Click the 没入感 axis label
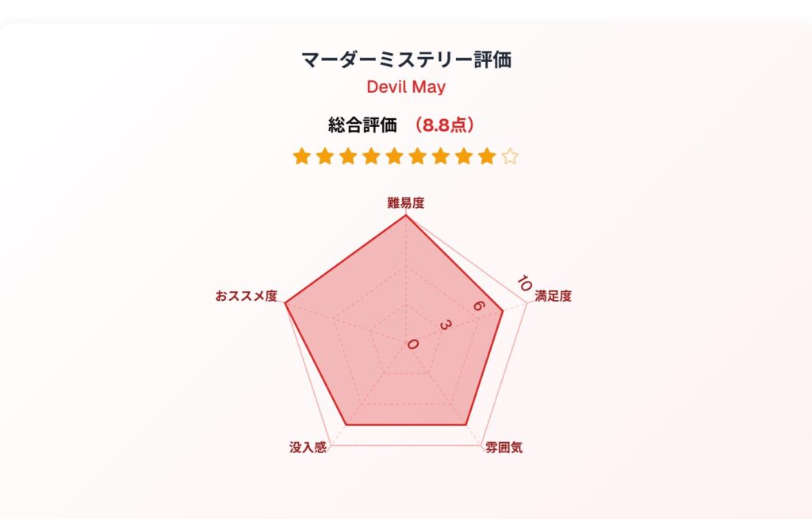This screenshot has height=519, width=812. coord(308,448)
